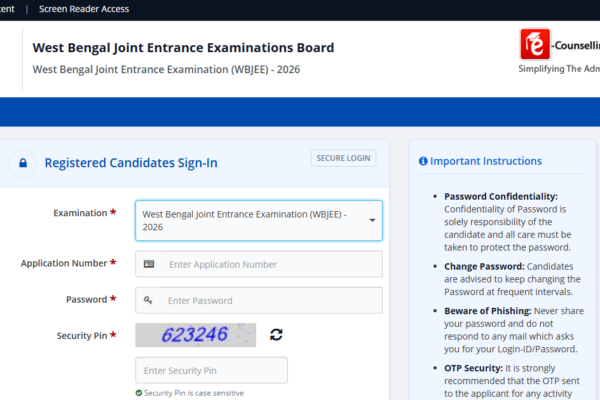600x400 pixels.
Task: Open the WBJEE 2026 examination combo box text
Action: (x=250, y=220)
